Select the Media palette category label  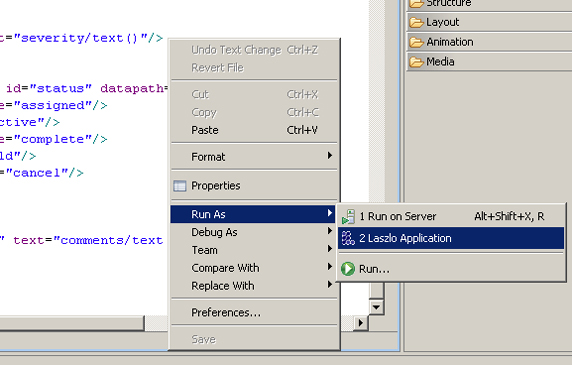(440, 62)
